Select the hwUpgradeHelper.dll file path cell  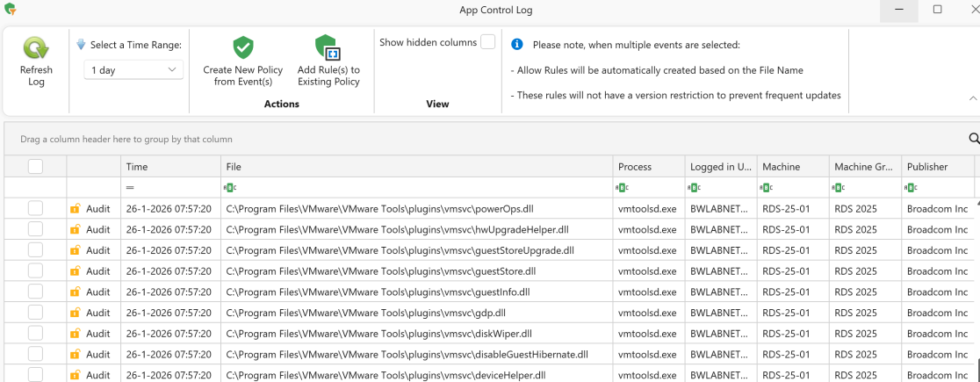tap(417, 229)
